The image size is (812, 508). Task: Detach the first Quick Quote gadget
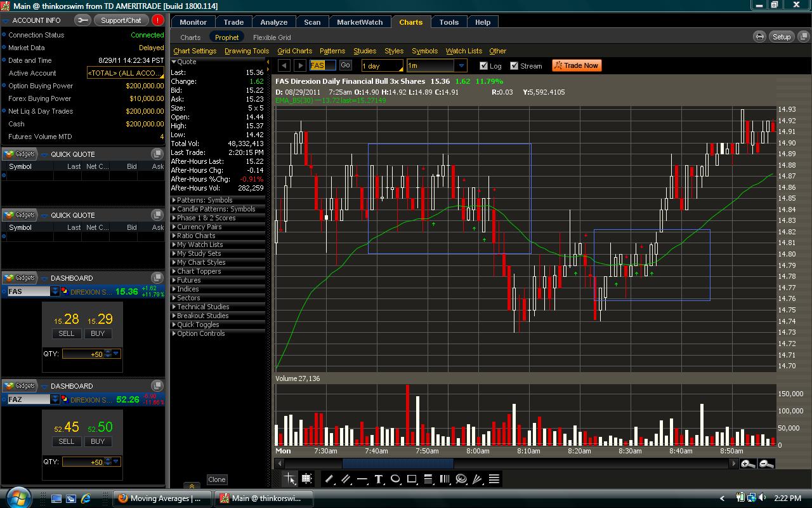(157, 154)
